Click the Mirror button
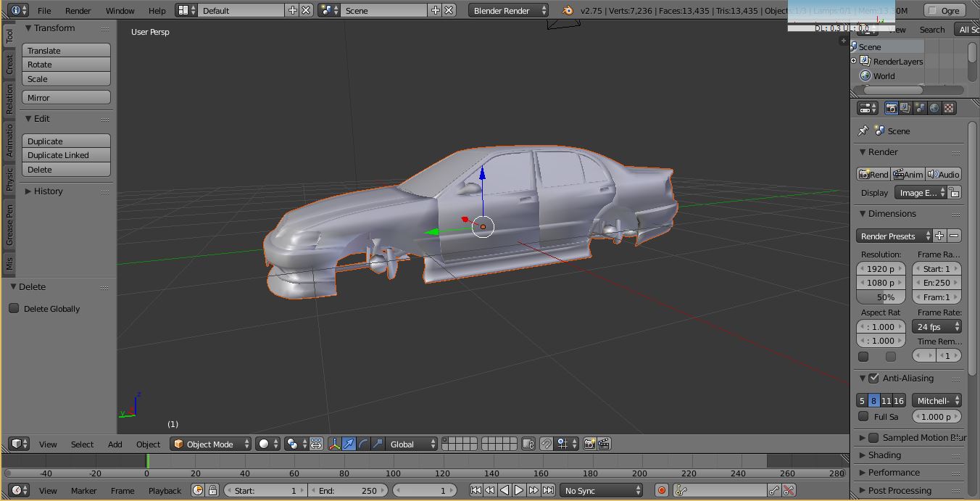The height and width of the screenshot is (501, 980). tap(66, 97)
